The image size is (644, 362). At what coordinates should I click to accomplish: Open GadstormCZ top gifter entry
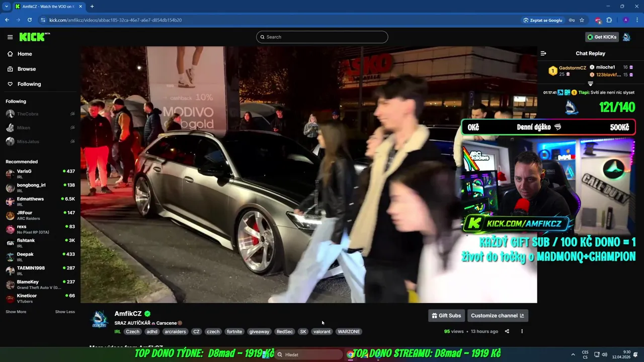(x=568, y=70)
